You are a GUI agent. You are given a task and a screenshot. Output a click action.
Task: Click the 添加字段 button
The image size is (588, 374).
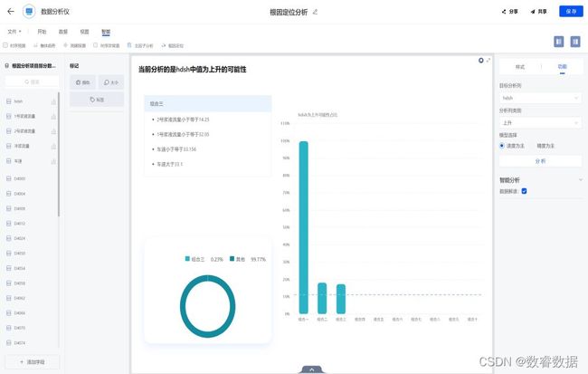tap(33, 362)
